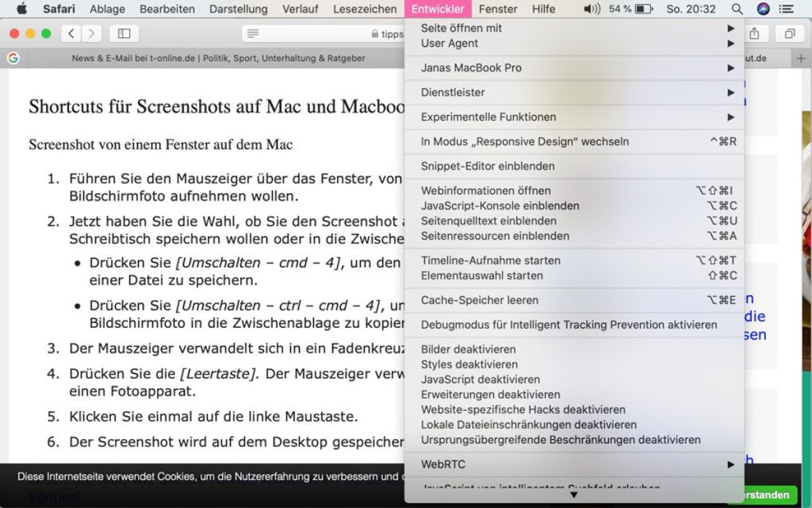This screenshot has height=508, width=812.
Task: Expand the User Agent submenu
Action: click(574, 43)
